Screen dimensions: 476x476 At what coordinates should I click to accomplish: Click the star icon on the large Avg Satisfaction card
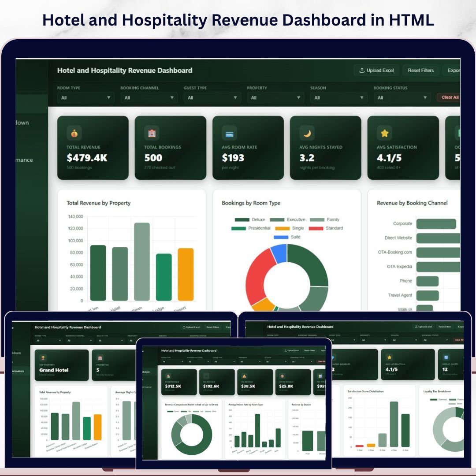click(384, 133)
